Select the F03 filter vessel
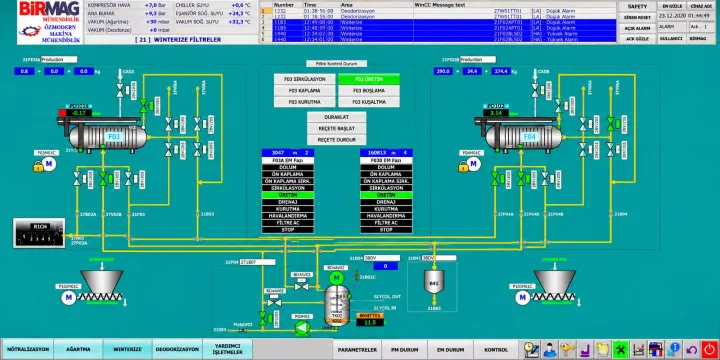 pyautogui.click(x=108, y=136)
